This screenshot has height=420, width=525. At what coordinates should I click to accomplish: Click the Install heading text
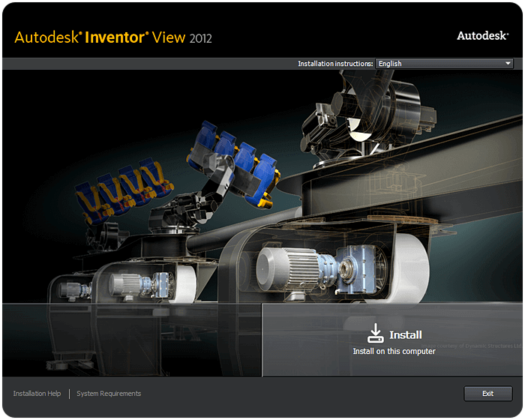406,334
